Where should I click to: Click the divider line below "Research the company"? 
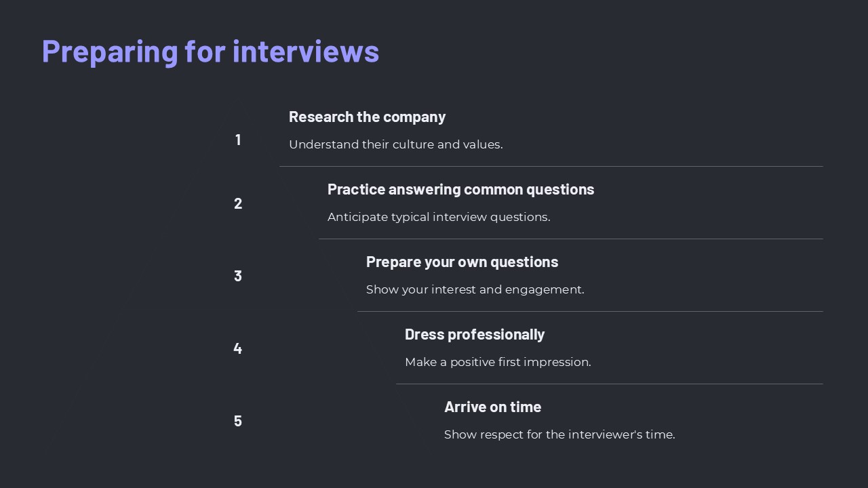[551, 166]
